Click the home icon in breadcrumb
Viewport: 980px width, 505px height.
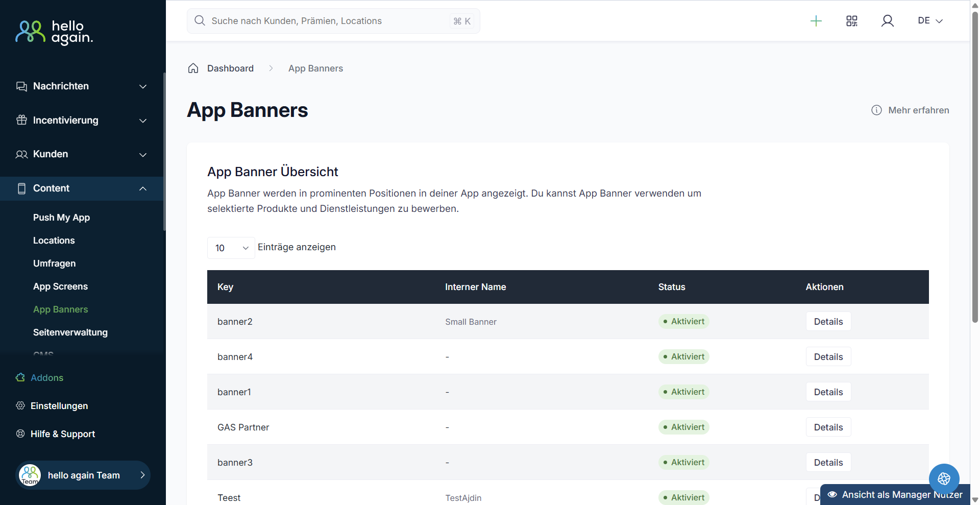click(193, 68)
